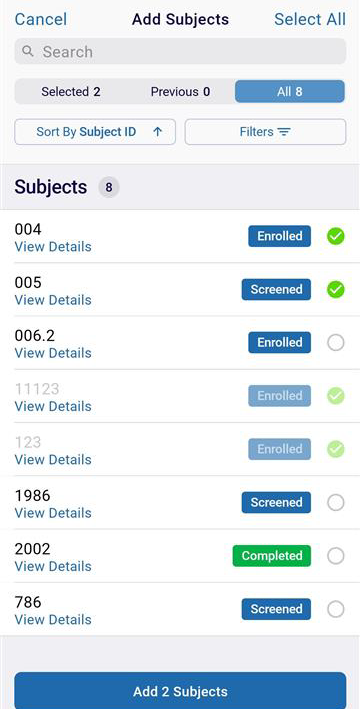Switch to Previous 0 tab

(x=180, y=92)
